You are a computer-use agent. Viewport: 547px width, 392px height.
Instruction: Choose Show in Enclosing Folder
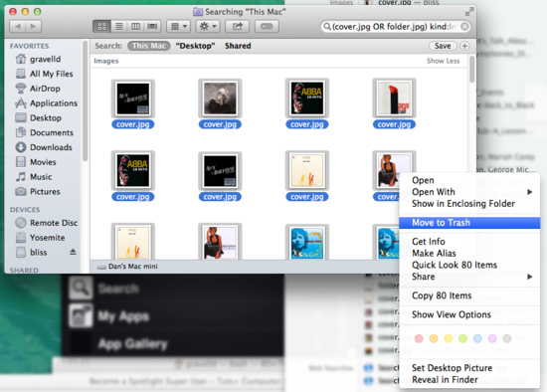[469, 204]
